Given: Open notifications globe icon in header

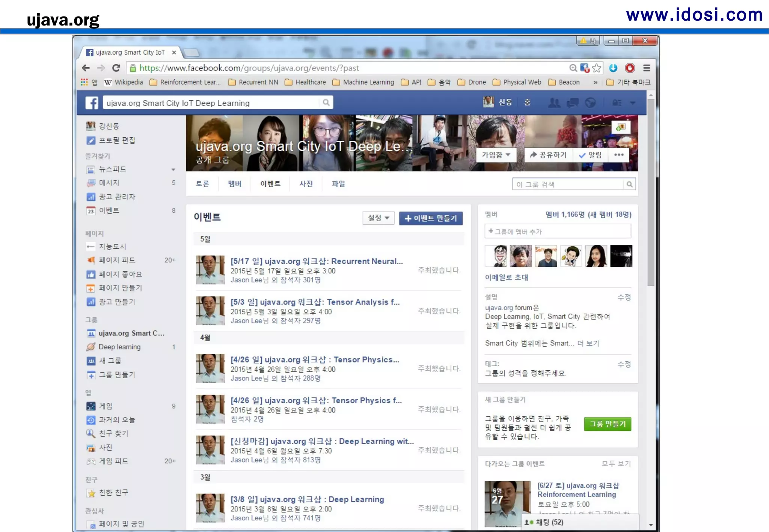Looking at the screenshot, I should 590,102.
